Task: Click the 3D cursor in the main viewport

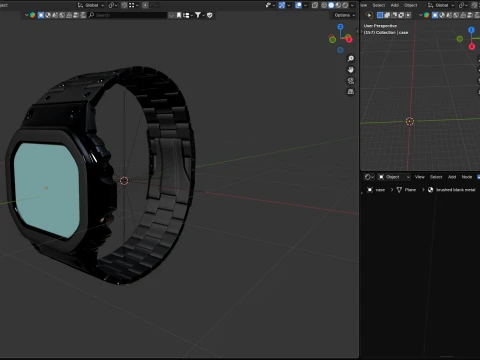Action: coord(124,181)
